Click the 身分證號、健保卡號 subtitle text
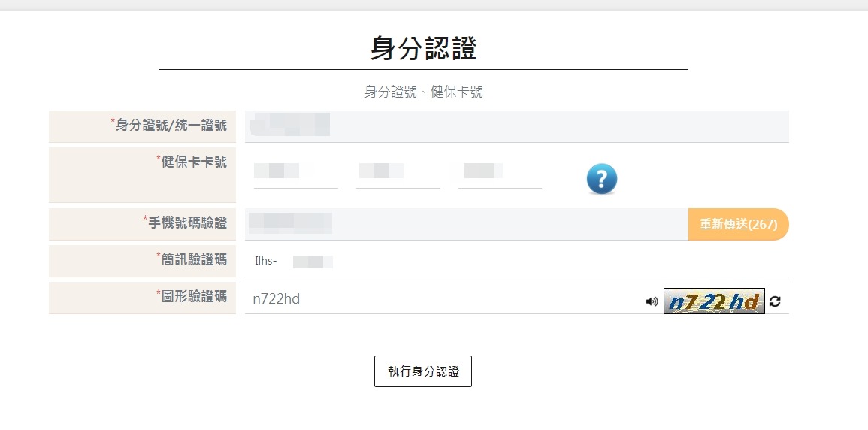Image resolution: width=868 pixels, height=430 pixels. [x=423, y=92]
